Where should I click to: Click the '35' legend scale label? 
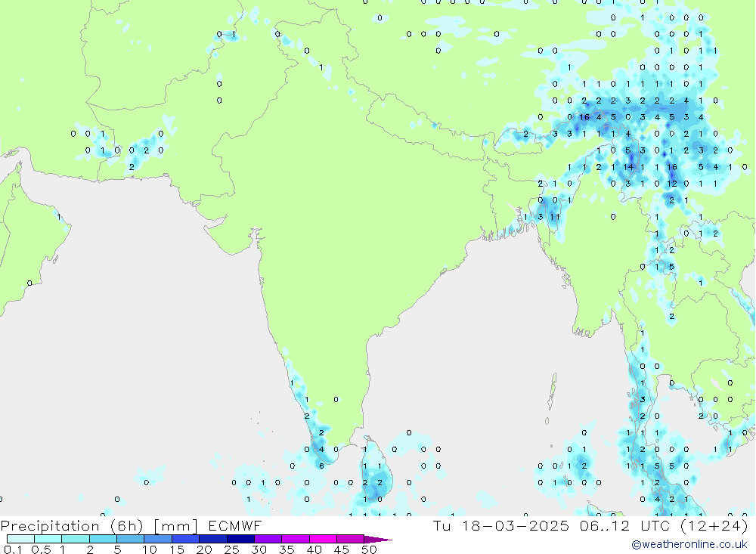point(287,549)
